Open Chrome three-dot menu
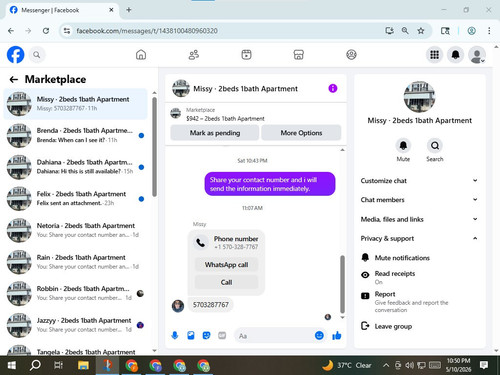The image size is (500, 375). (x=489, y=31)
